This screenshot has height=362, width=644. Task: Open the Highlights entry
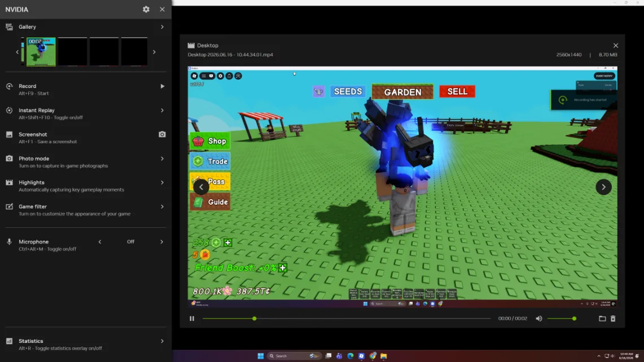pos(86,186)
